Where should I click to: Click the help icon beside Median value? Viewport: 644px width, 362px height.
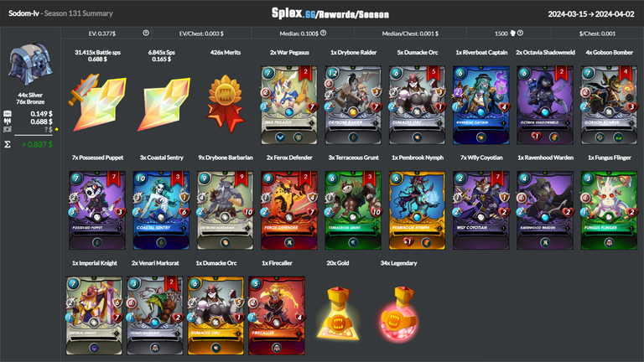point(323,34)
